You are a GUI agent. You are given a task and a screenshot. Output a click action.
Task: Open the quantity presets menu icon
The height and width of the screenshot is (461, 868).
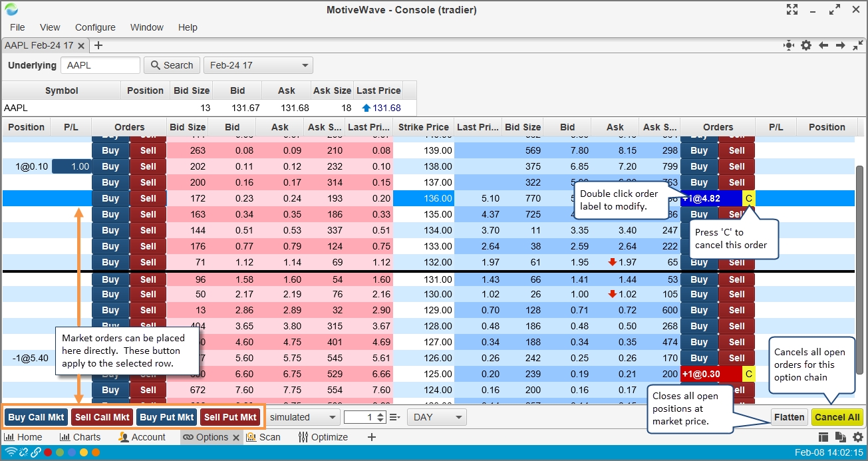click(x=394, y=417)
